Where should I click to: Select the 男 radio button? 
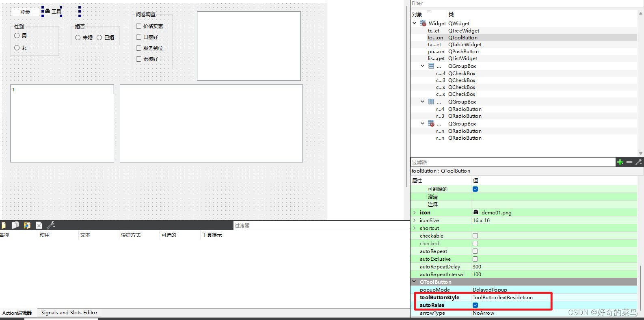[x=17, y=35]
